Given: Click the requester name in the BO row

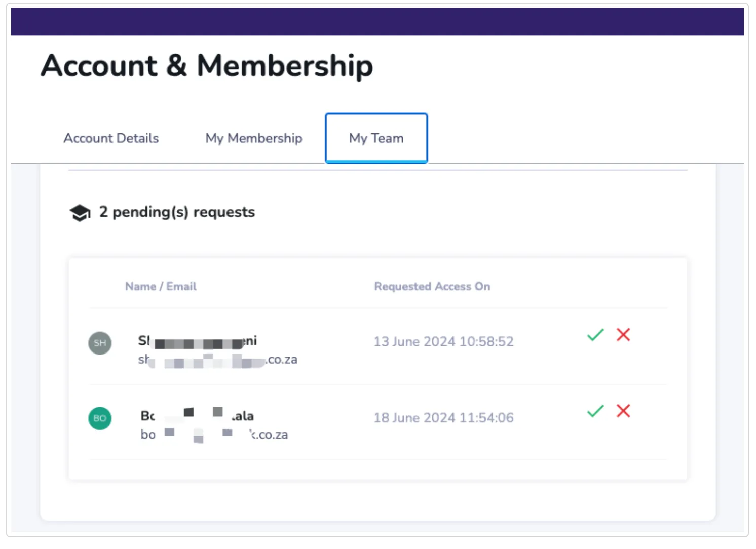Looking at the screenshot, I should 197,416.
